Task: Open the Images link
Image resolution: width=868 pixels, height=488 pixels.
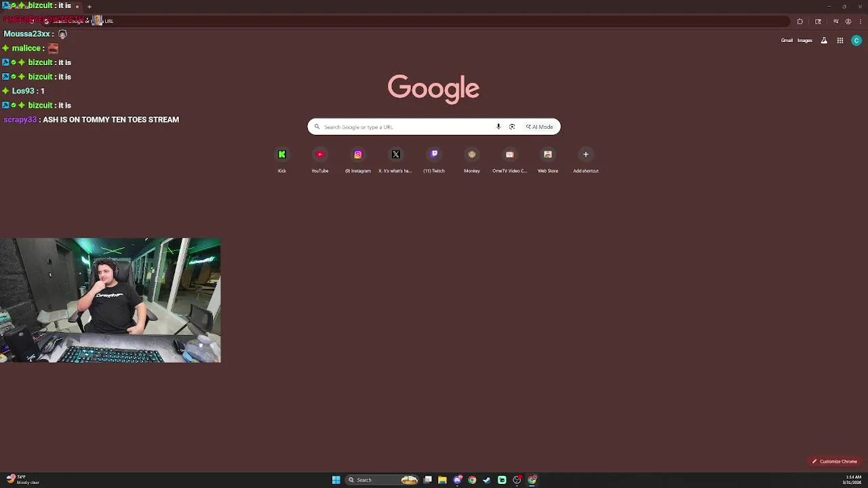Action: 805,41
